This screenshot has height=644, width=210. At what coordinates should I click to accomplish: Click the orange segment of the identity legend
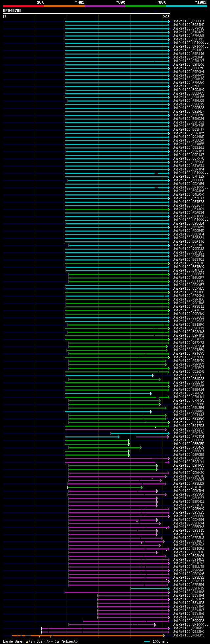click(x=64, y=6)
